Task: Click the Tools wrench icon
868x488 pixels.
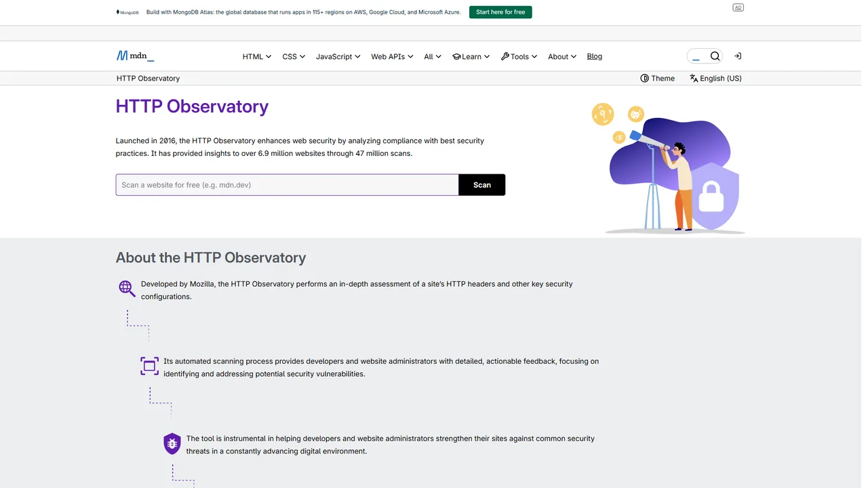Action: click(x=505, y=57)
